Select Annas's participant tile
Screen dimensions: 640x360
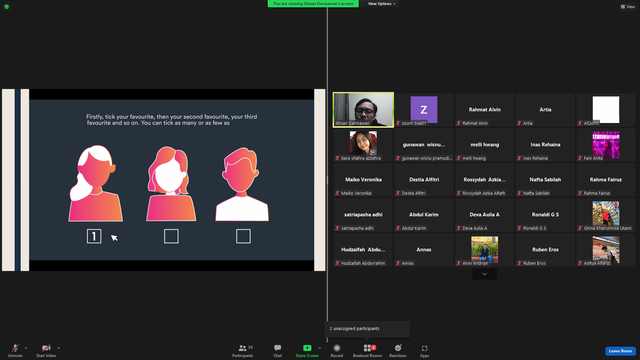[x=424, y=250]
